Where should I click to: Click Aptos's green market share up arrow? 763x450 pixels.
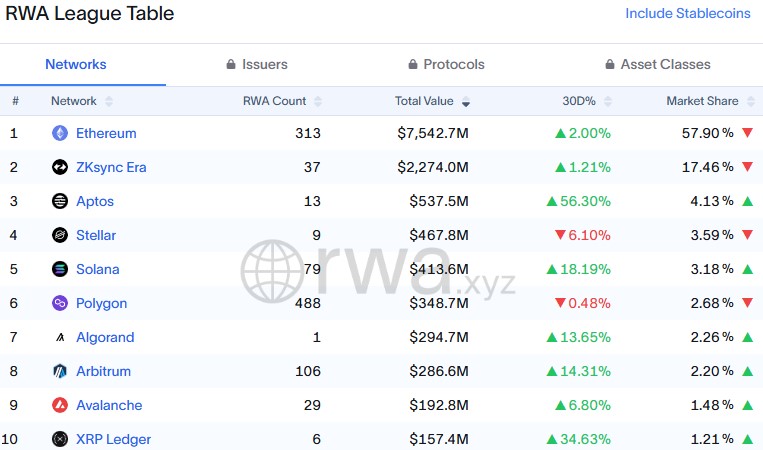pyautogui.click(x=747, y=201)
